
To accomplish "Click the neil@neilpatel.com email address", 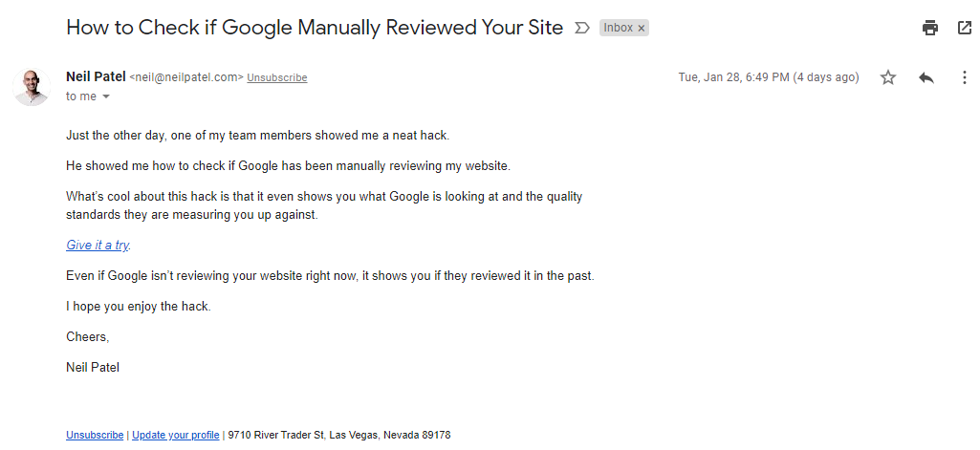I will pyautogui.click(x=186, y=77).
